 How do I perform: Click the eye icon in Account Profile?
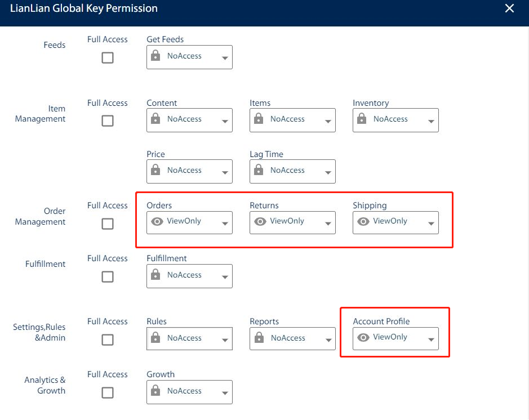tap(363, 338)
